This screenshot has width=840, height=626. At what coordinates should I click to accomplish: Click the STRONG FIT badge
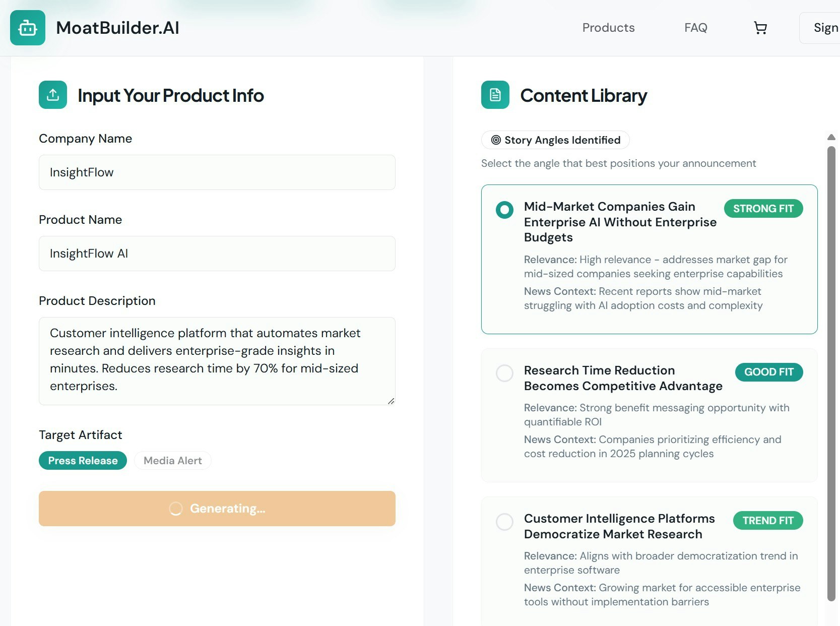point(763,208)
